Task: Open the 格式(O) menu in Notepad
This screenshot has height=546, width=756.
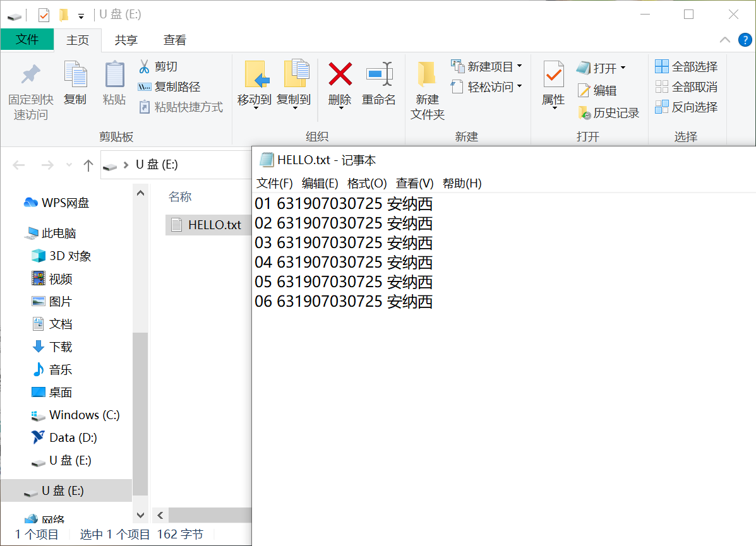Action: (366, 184)
